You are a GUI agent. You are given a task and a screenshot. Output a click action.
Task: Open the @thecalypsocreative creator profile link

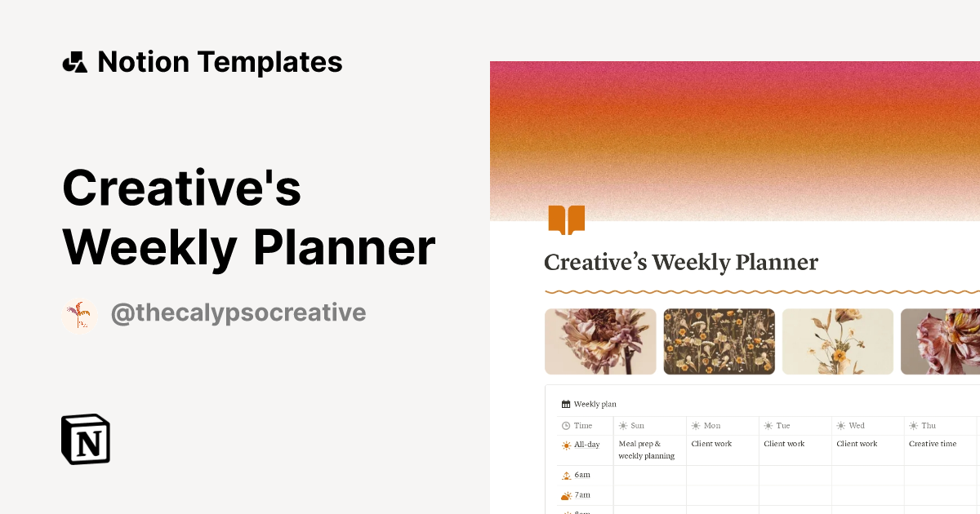(x=238, y=312)
